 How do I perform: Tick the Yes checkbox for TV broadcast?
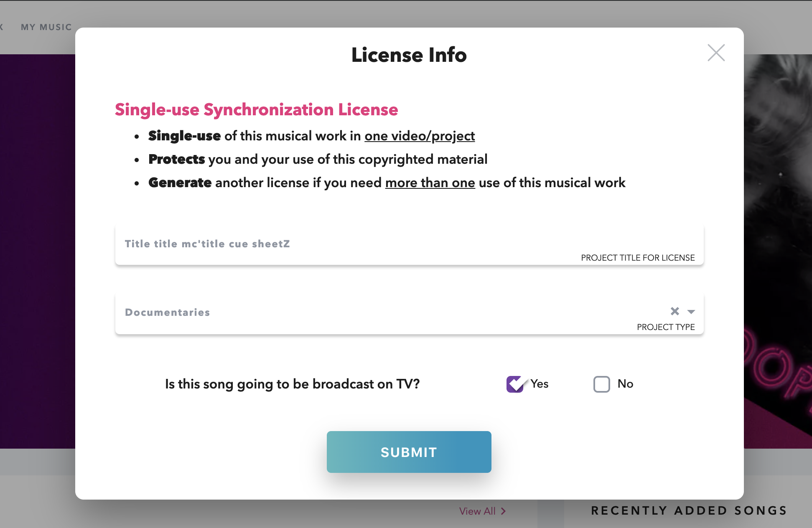pyautogui.click(x=515, y=384)
